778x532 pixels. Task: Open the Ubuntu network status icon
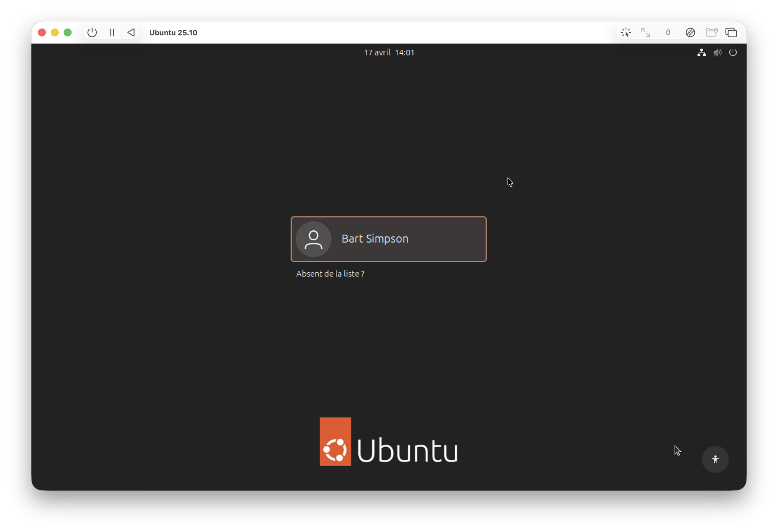point(701,52)
